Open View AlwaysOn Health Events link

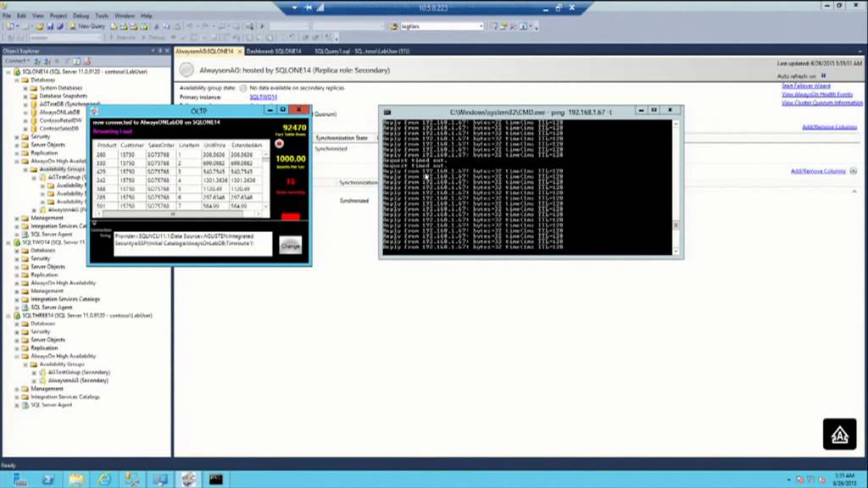(817, 94)
